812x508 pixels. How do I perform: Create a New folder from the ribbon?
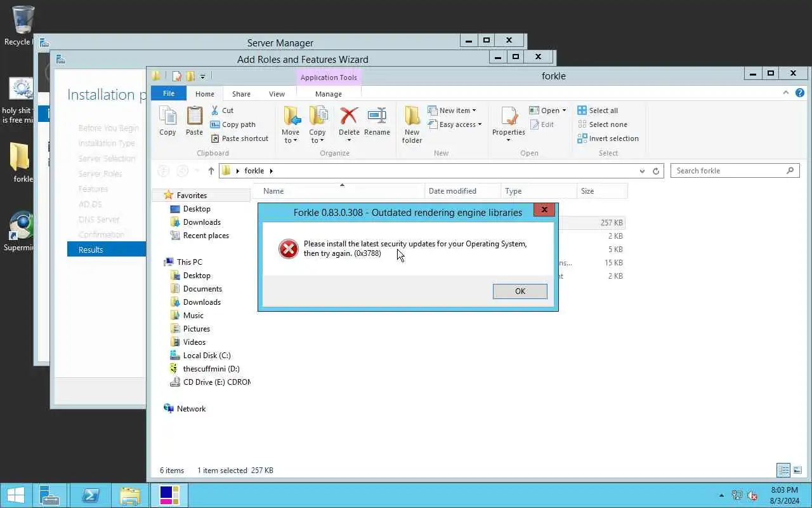[x=412, y=125]
